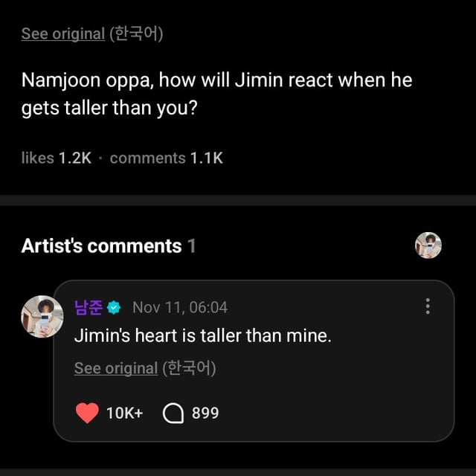Tap the 899 reply count
This screenshot has width=476, height=476.
pos(205,413)
